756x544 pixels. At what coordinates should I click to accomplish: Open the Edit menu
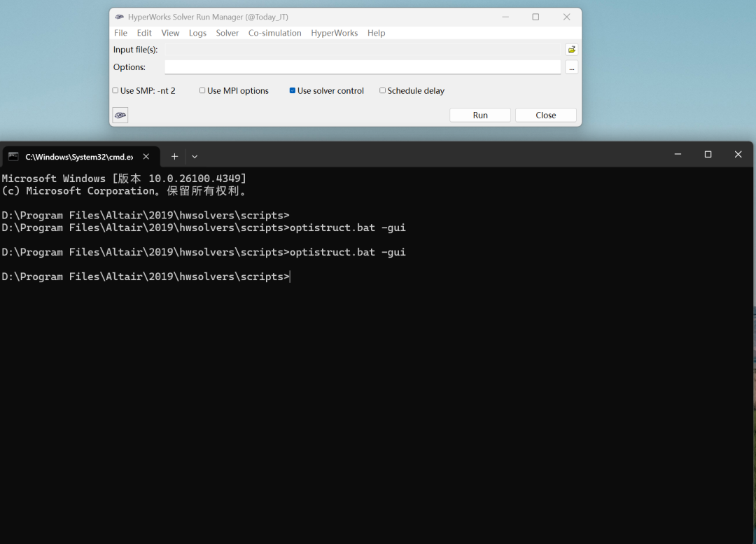tap(144, 33)
